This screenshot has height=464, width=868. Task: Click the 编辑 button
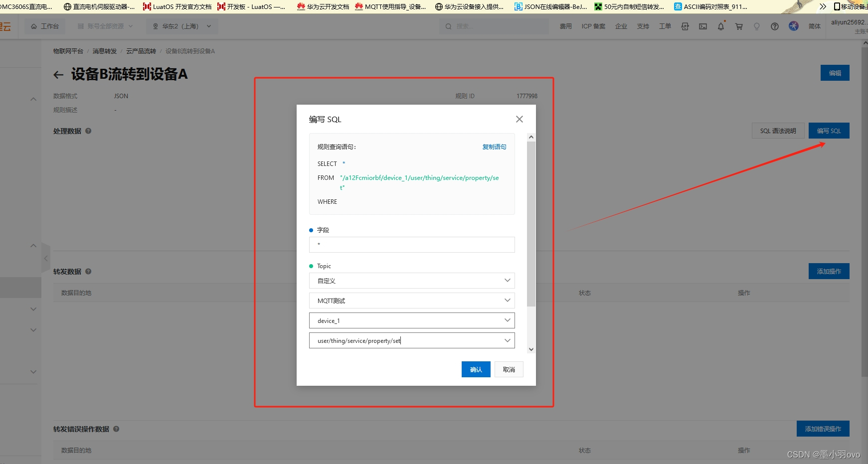pos(835,73)
